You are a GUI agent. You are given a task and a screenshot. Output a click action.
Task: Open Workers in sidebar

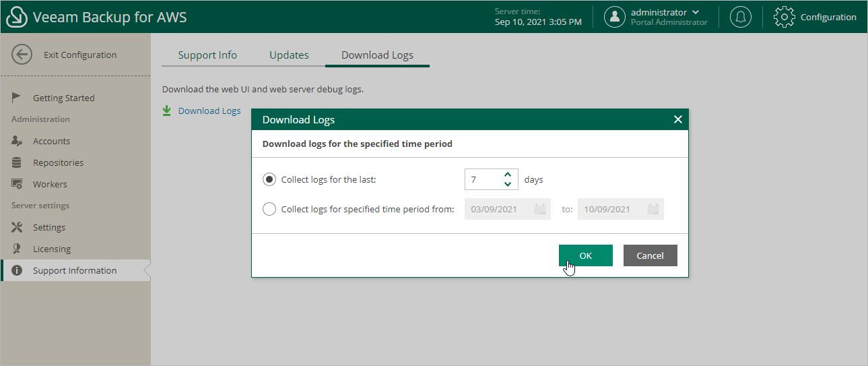pos(75,184)
